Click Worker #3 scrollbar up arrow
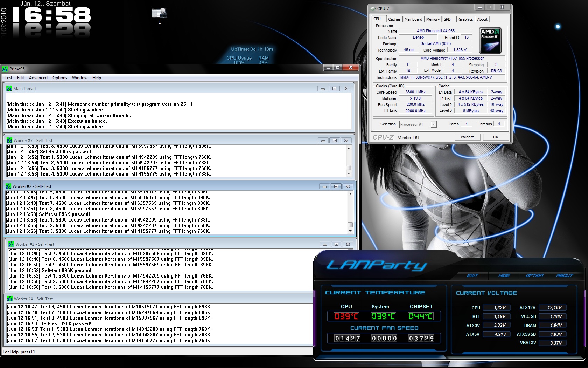The image size is (588, 368). (x=349, y=148)
